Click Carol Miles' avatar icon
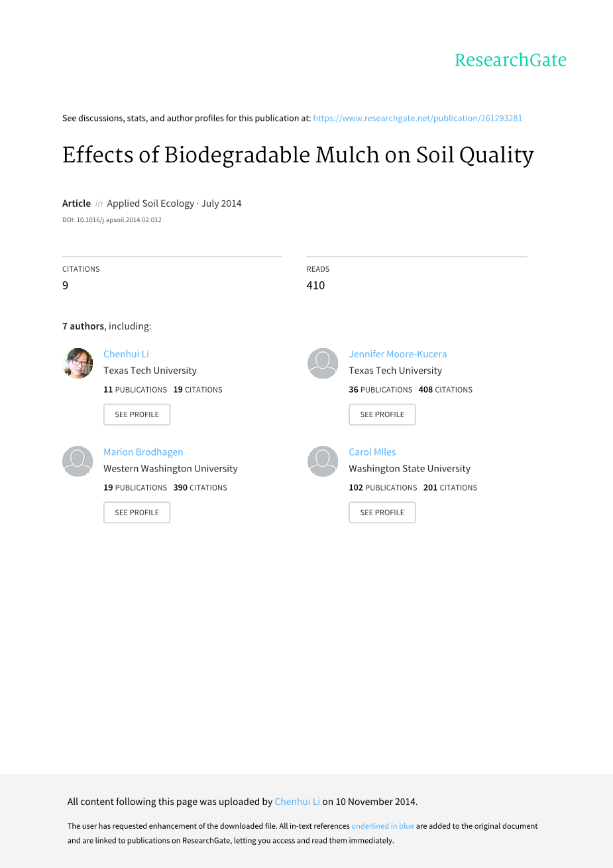The image size is (613, 868). point(323,462)
